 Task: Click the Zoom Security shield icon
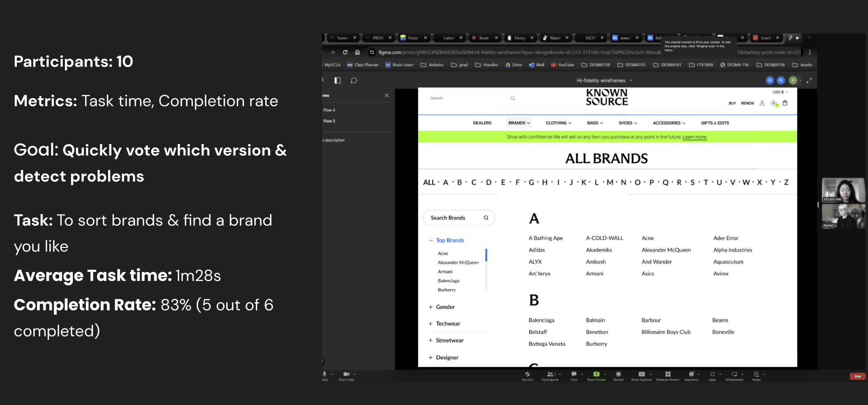(x=527, y=374)
